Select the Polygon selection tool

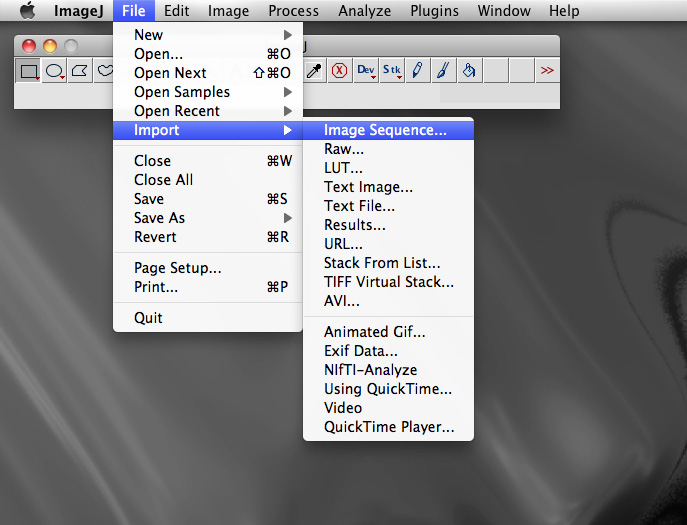pyautogui.click(x=80, y=71)
